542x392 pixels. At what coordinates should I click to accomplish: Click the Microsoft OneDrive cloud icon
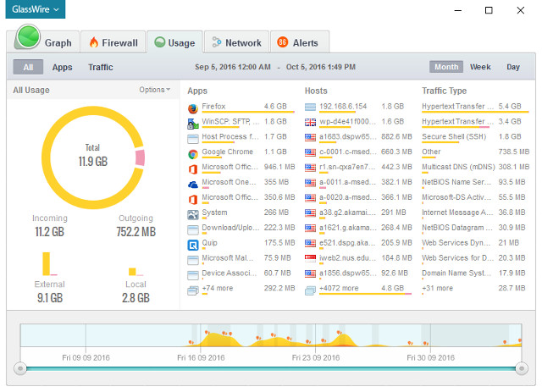point(193,185)
